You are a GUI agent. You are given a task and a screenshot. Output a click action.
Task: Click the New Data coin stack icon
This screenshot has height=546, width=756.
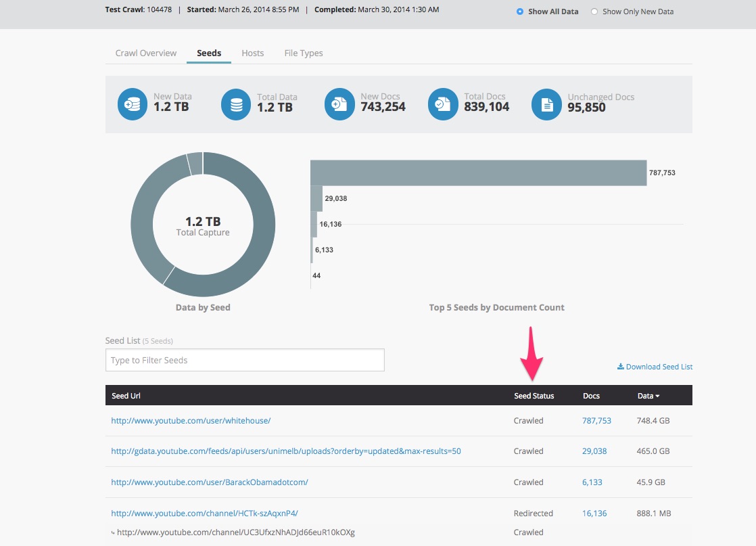point(133,105)
